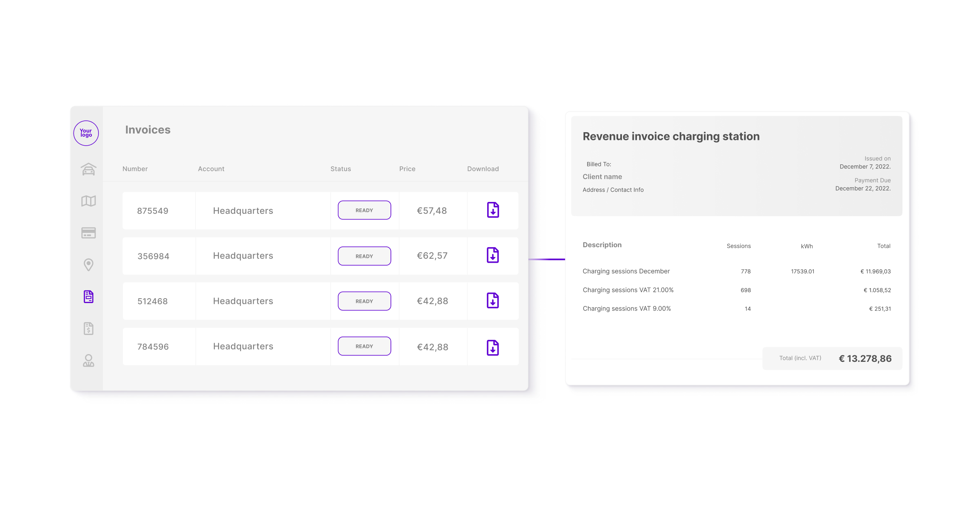Image resolution: width=980 pixels, height=514 pixels.
Task: Open the locations pin icon in sidebar
Action: [88, 265]
